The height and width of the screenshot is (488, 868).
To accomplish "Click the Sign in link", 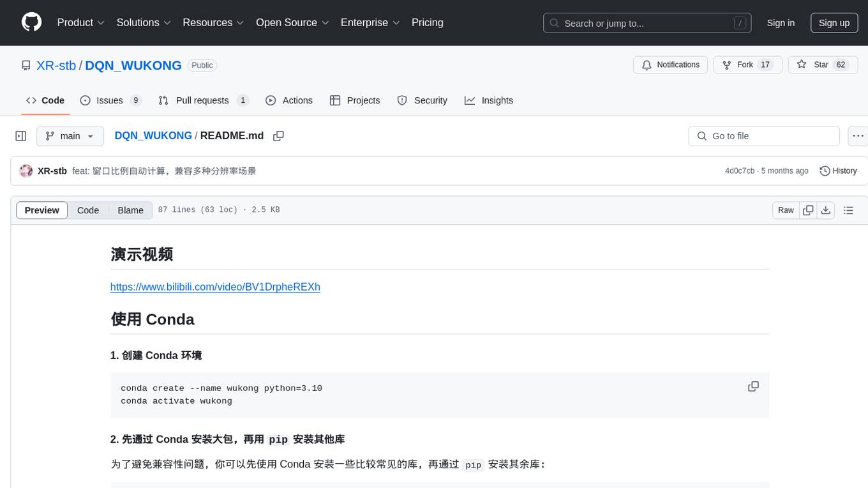I will (781, 23).
